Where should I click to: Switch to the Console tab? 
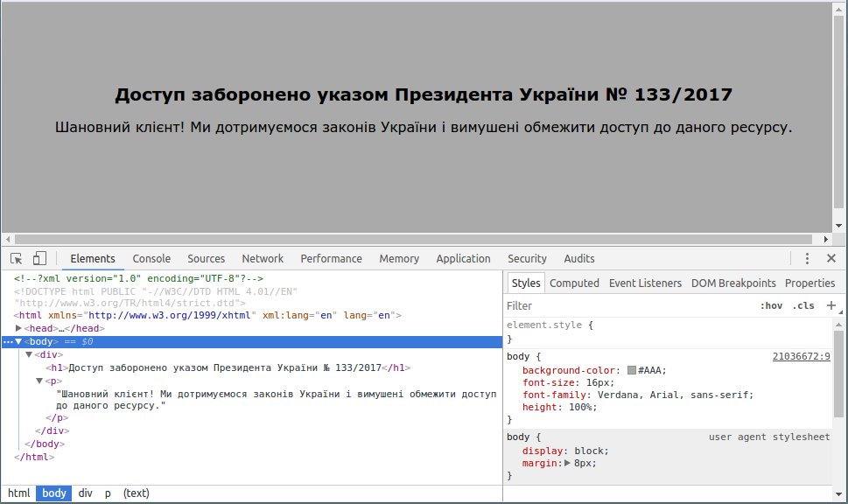[151, 258]
